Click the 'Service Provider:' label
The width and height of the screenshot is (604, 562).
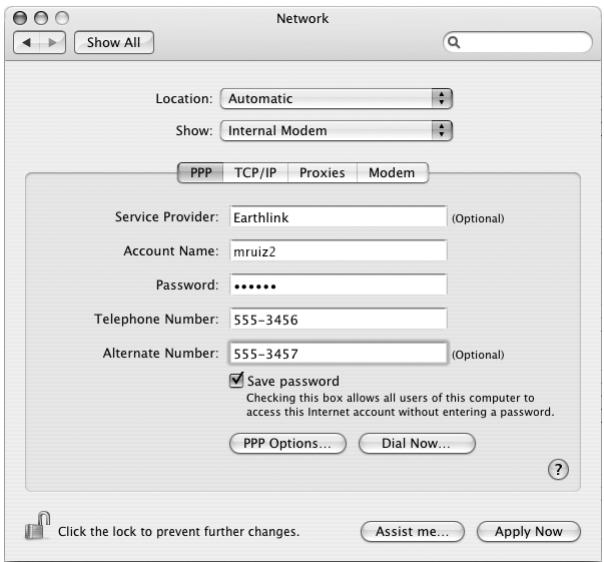click(167, 217)
